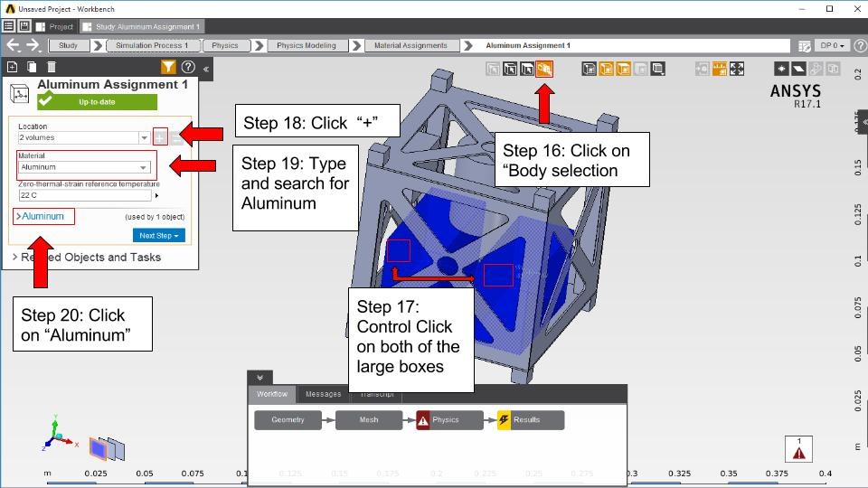Open breadcrumb arrow after Material Assignments

click(467, 45)
